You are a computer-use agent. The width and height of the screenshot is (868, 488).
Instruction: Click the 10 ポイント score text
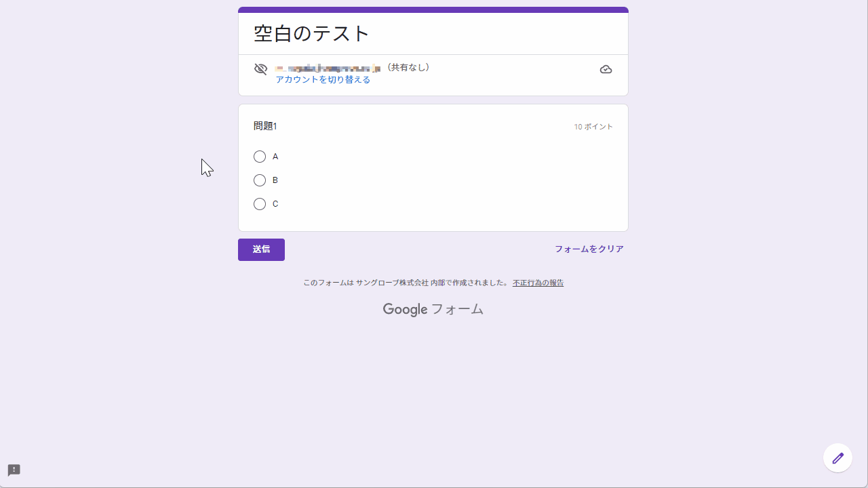pos(593,127)
